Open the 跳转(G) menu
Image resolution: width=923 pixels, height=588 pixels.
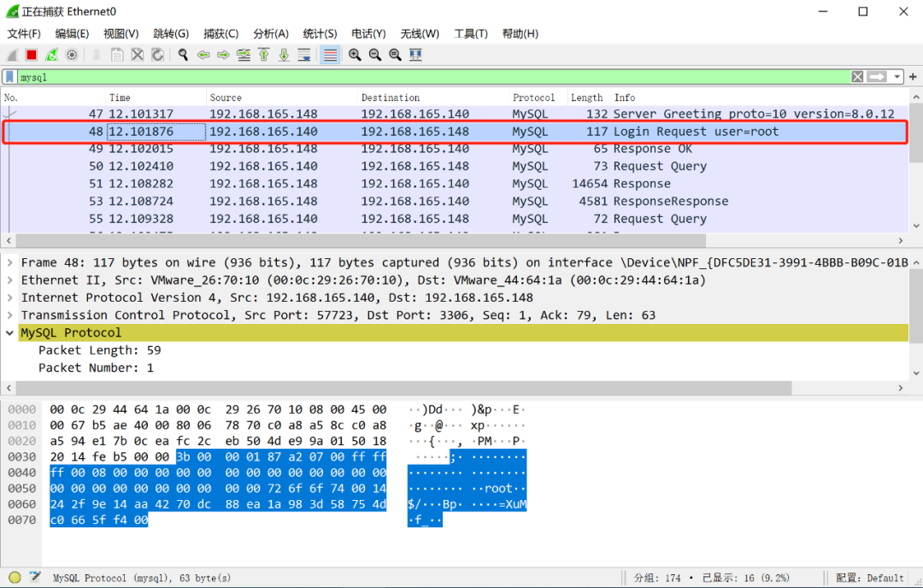pyautogui.click(x=171, y=33)
